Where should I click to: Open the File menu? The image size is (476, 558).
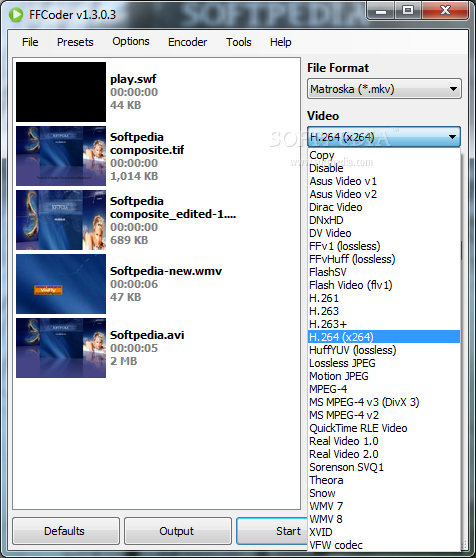(30, 42)
